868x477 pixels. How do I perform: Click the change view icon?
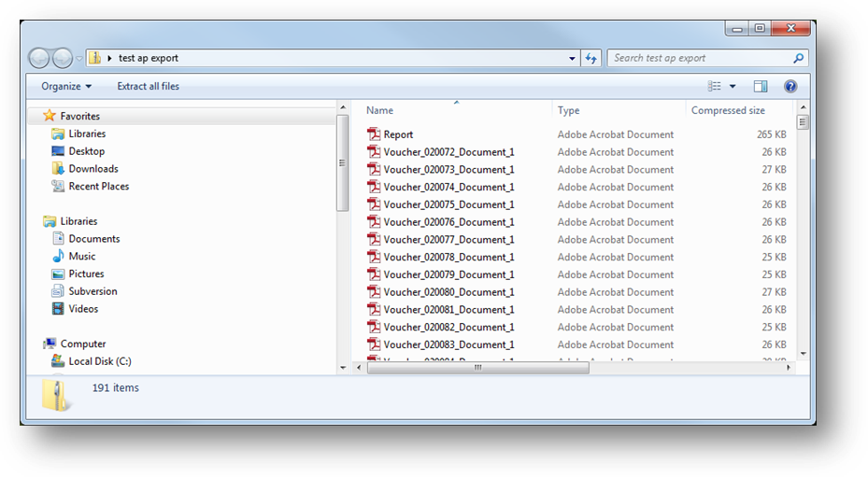pos(715,87)
